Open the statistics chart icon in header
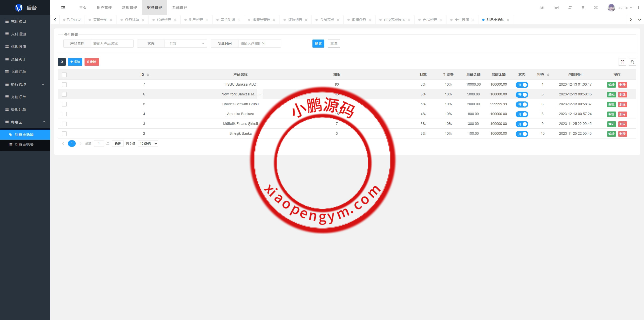The width and height of the screenshot is (644, 320). pyautogui.click(x=542, y=8)
